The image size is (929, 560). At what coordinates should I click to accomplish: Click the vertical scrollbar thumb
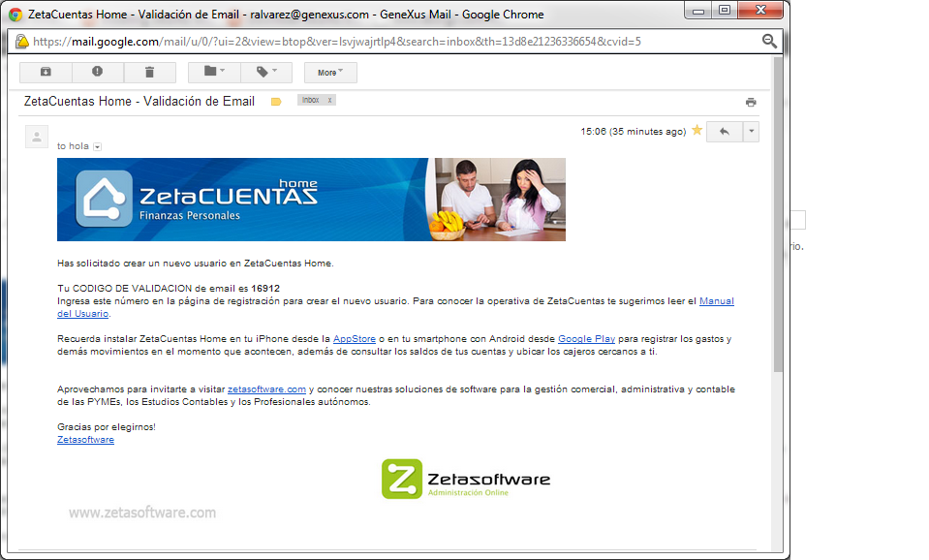click(778, 214)
